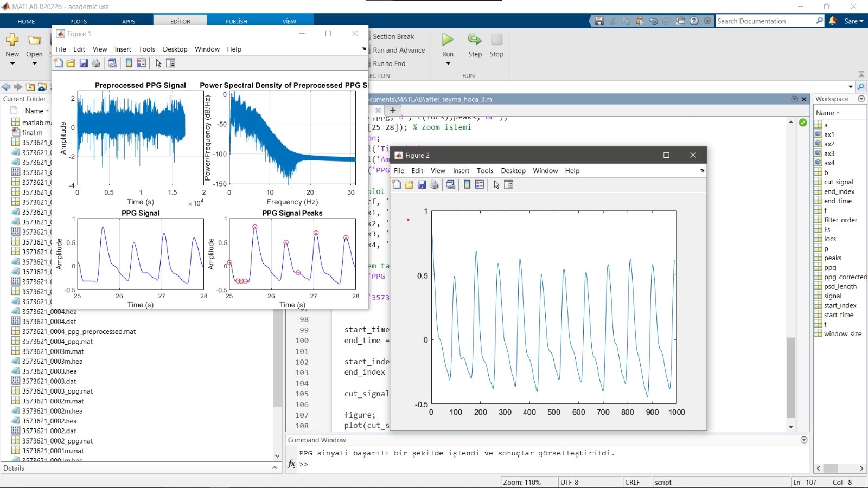Click the Print Figure icon in Figure 2
The height and width of the screenshot is (488, 868).
[x=435, y=185]
